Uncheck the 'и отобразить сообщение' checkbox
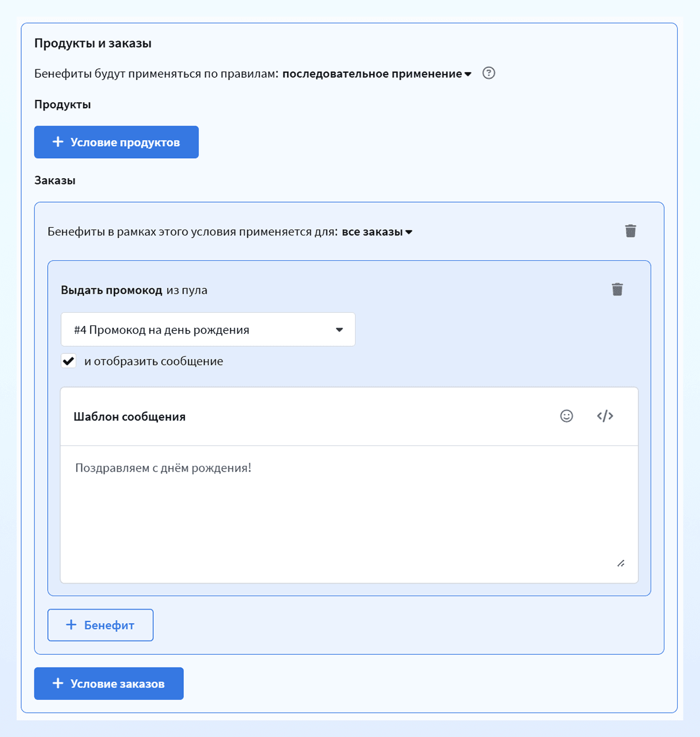Viewport: 700px width, 737px height. tap(69, 361)
